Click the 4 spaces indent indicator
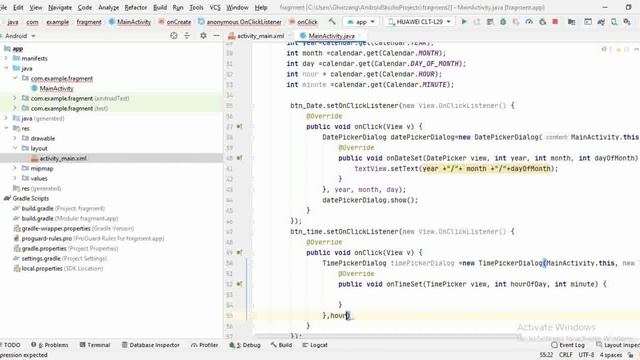The image size is (640, 360). point(611,355)
